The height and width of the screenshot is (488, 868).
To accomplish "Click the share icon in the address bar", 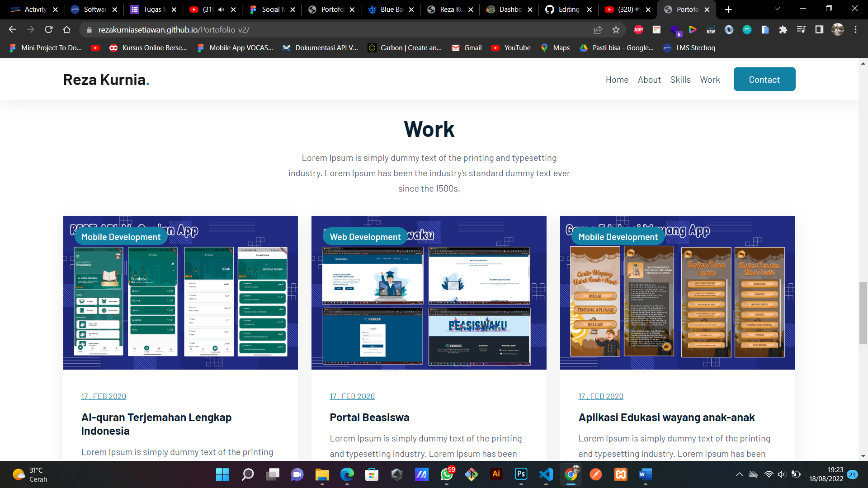I will 598,29.
